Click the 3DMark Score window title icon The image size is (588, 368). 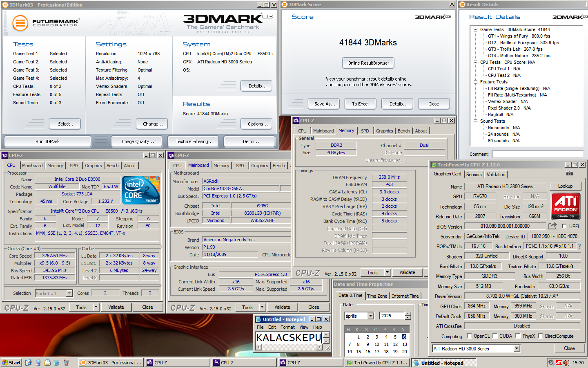(x=285, y=4)
